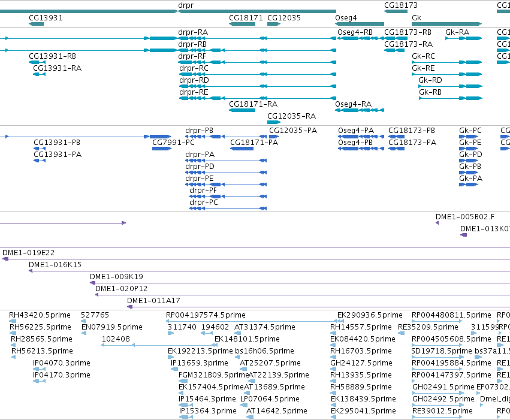Click protein Oseg4-PA

coord(356,131)
